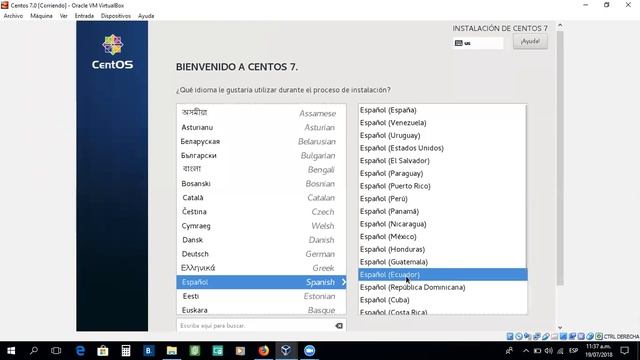The width and height of the screenshot is (640, 360).
Task: Select Español (El Salvador) locale
Action: click(442, 161)
